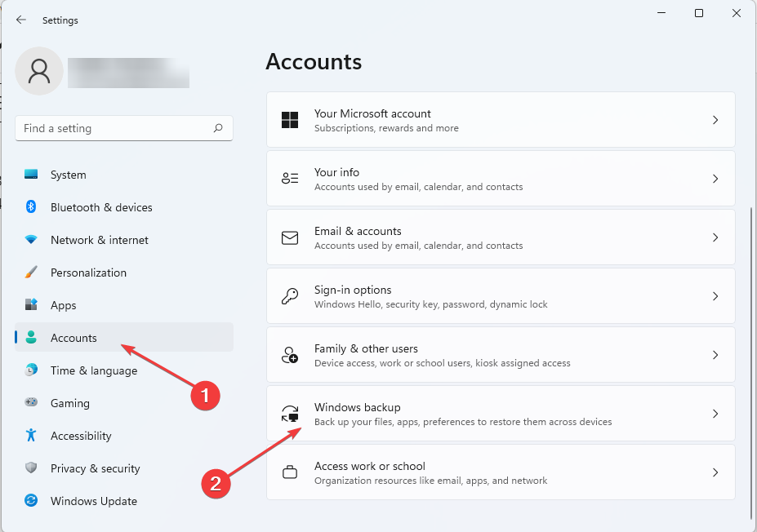Screen dimensions: 757x532
Task: Click the Sign-in options key icon
Action: pyautogui.click(x=290, y=296)
